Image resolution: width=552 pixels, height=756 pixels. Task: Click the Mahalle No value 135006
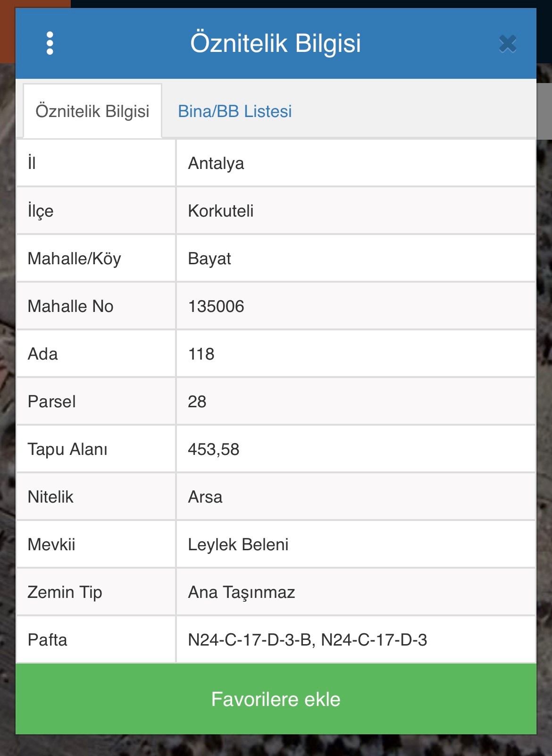pos(216,306)
